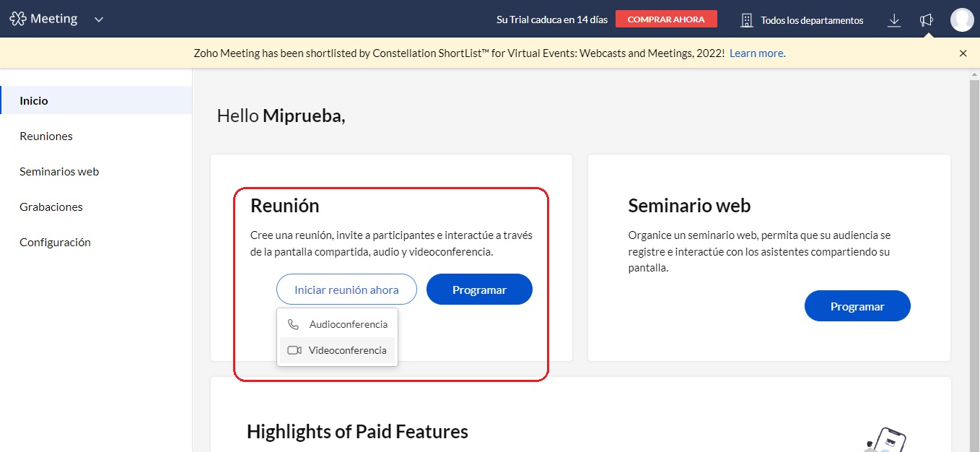
Task: Click the Su Trial caduca en 14 días text
Action: (552, 20)
